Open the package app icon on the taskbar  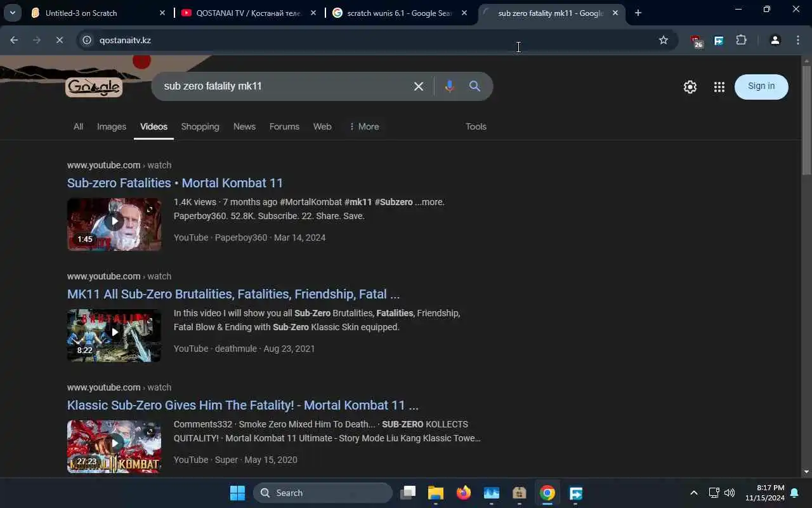pyautogui.click(x=520, y=493)
